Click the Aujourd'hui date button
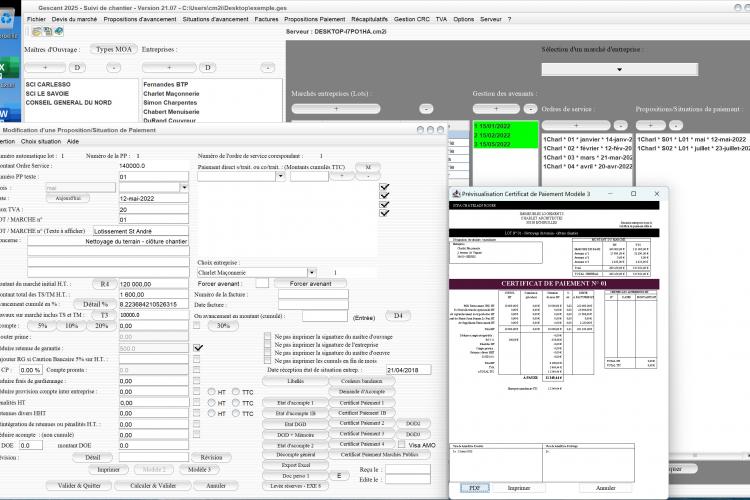Image resolution: width=750 pixels, height=500 pixels. (x=68, y=198)
